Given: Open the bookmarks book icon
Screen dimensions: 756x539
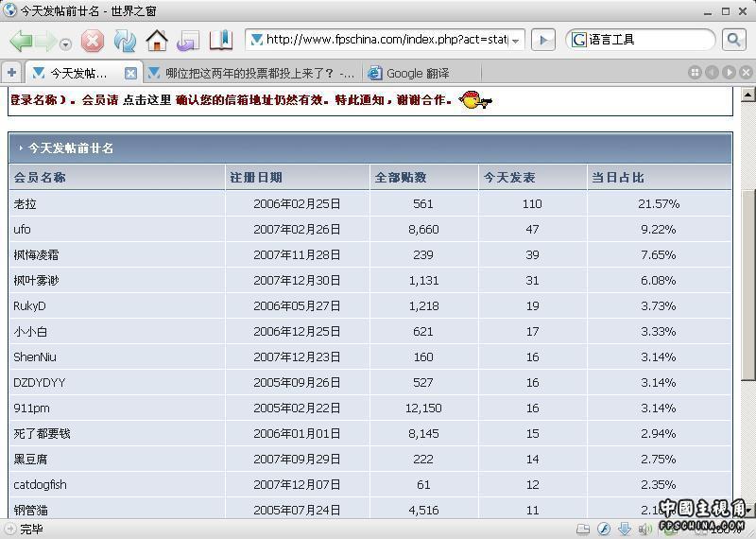Looking at the screenshot, I should point(221,41).
